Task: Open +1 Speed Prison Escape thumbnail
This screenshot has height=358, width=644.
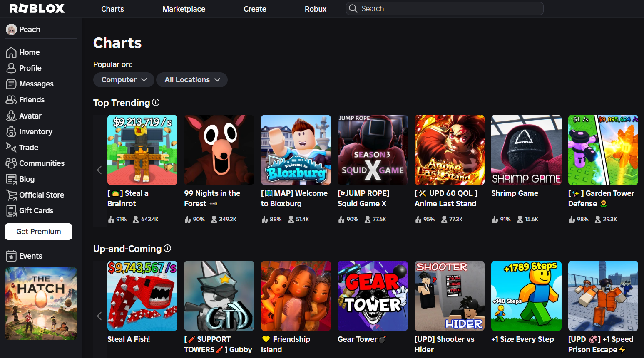Action: coord(603,296)
